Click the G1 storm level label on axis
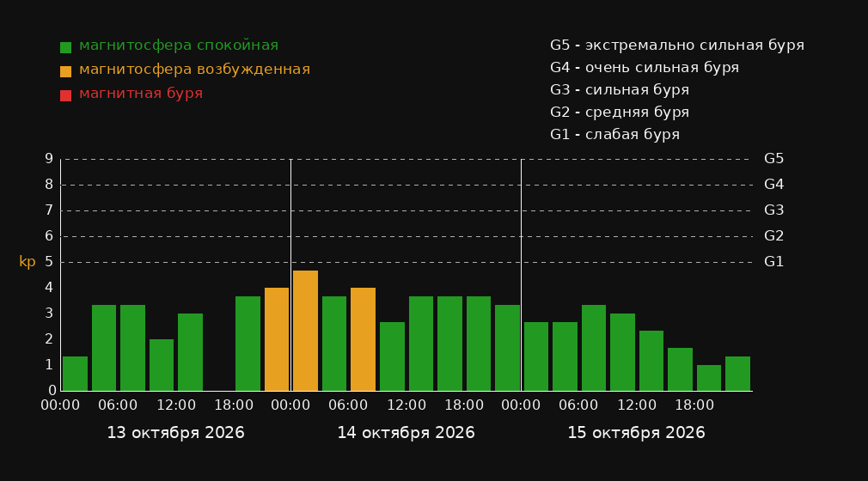Screen dimensions: 868x481 [773, 262]
